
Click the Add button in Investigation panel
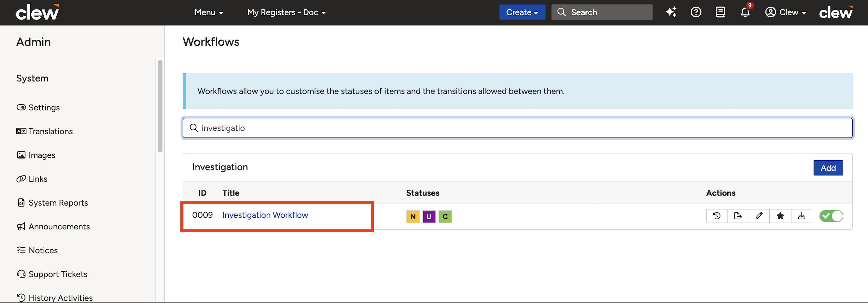pos(828,168)
